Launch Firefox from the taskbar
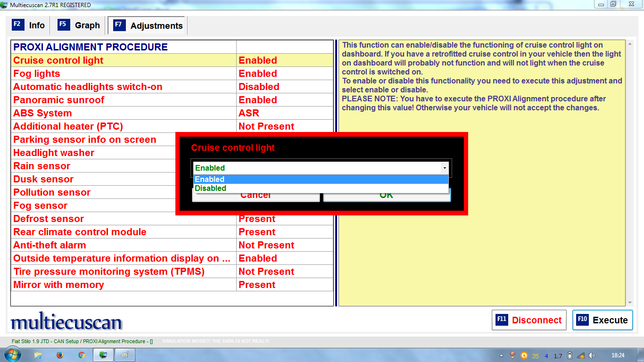This screenshot has width=644, height=362. click(60, 355)
